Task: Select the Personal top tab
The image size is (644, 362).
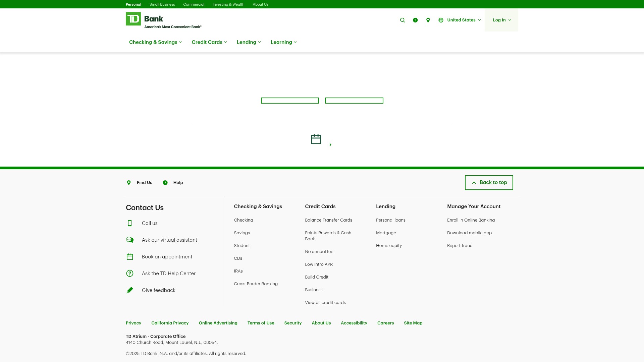Action: point(133,4)
